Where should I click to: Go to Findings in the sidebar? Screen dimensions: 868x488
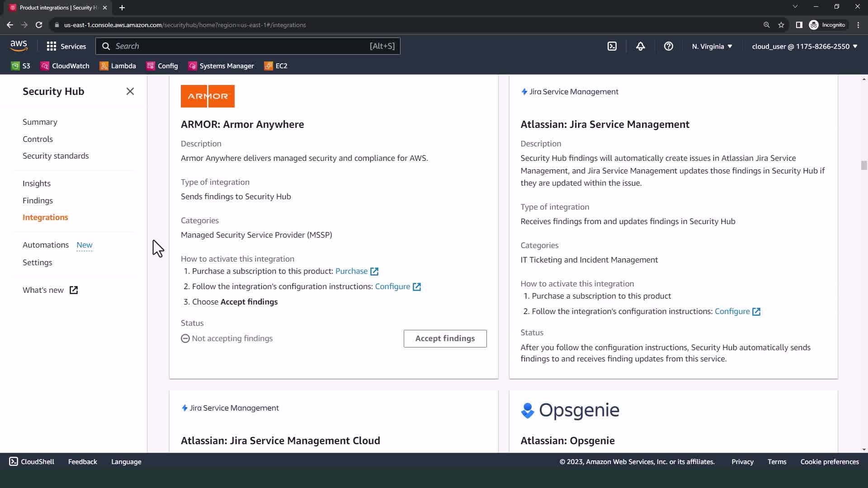click(38, 200)
